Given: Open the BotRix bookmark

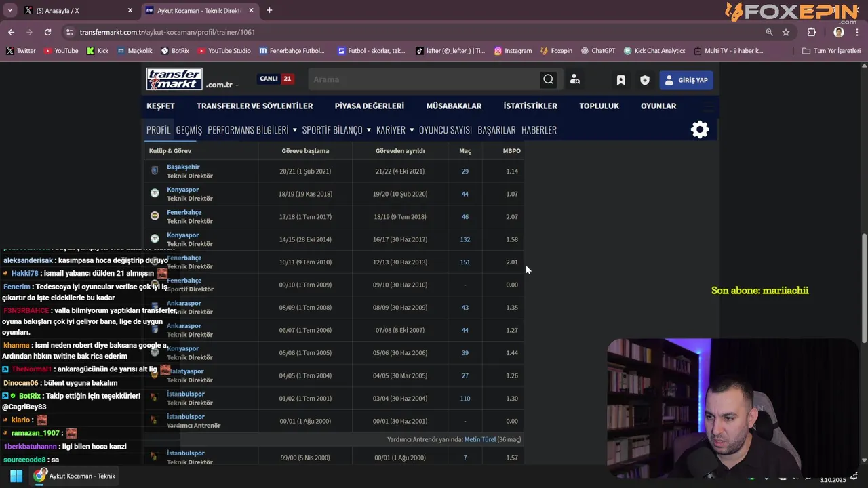Looking at the screenshot, I should coord(175,51).
